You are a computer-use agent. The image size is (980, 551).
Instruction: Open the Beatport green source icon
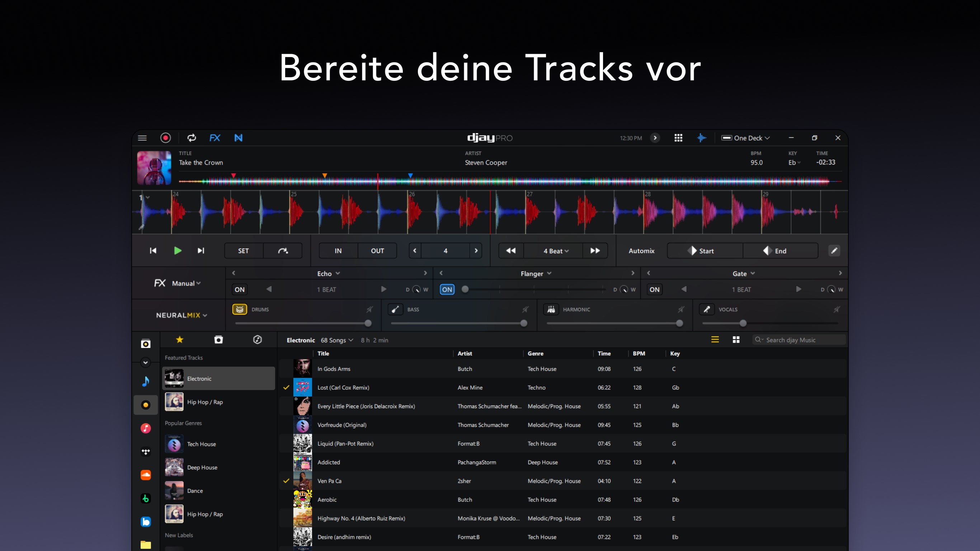146,499
